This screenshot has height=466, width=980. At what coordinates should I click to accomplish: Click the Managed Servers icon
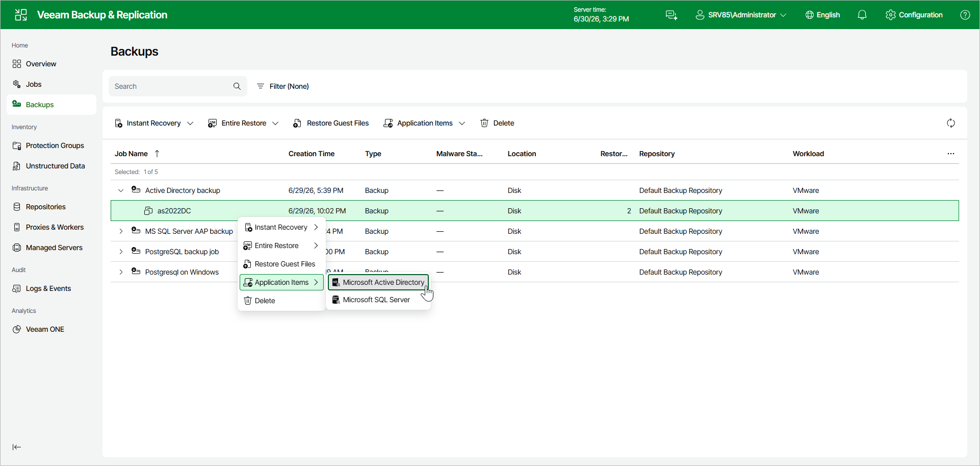click(x=17, y=248)
